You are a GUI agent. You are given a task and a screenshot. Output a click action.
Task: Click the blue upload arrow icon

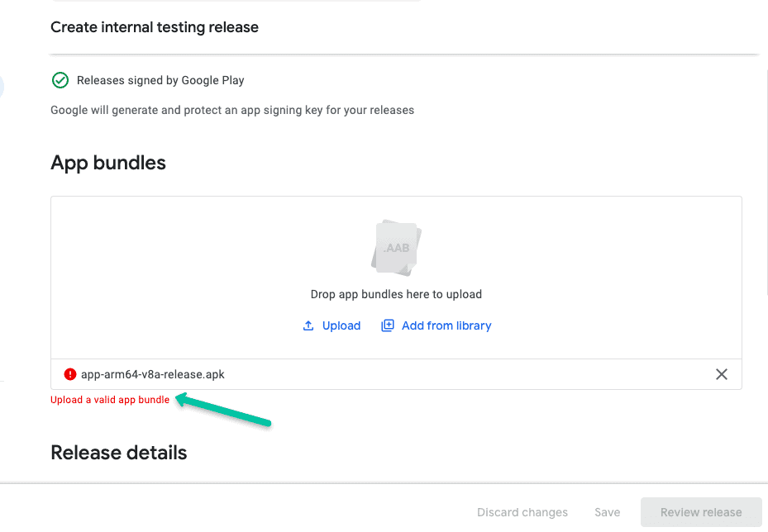[x=308, y=325]
